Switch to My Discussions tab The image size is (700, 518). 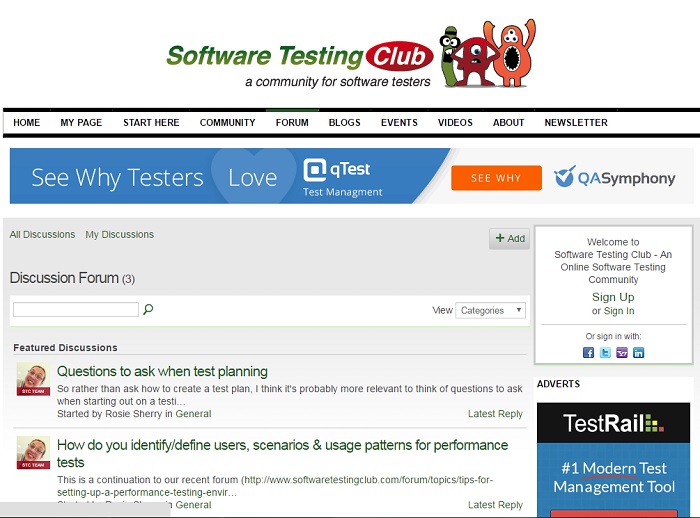pos(119,235)
